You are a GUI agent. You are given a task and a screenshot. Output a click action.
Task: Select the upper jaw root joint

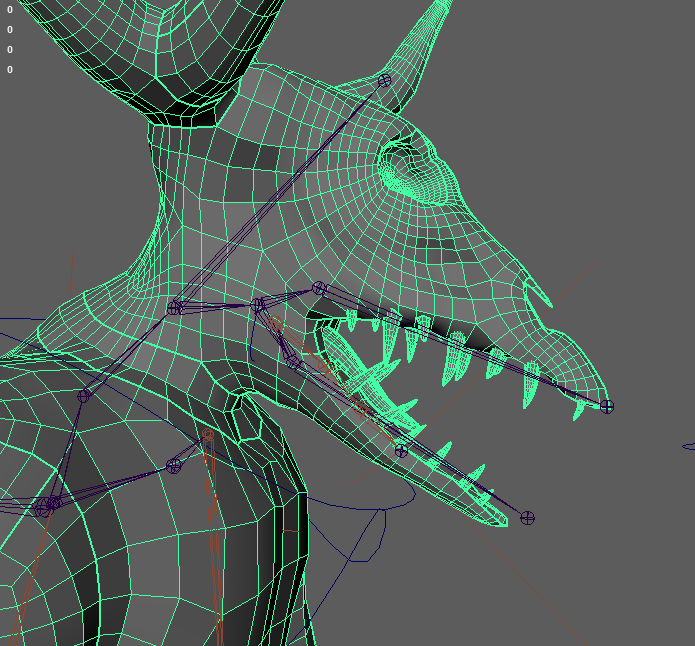click(x=319, y=288)
